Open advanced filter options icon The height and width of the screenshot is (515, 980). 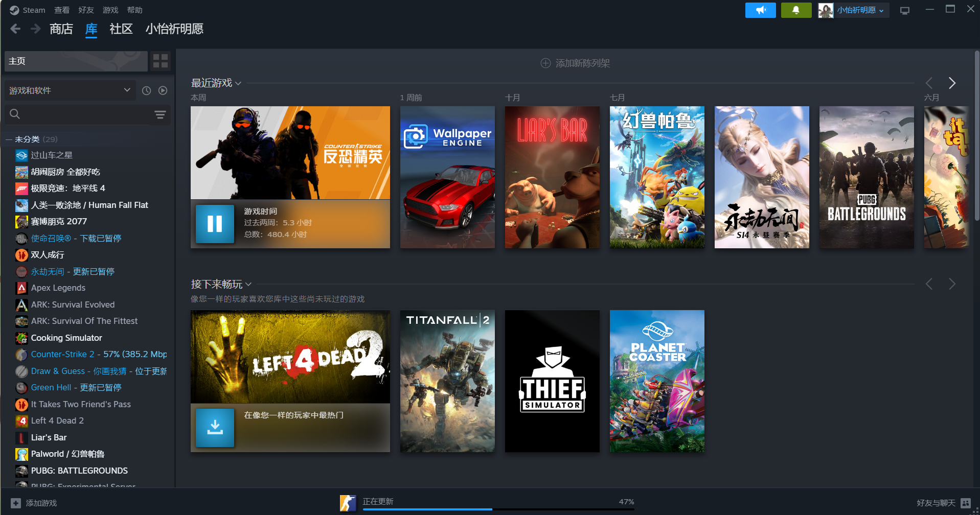160,114
